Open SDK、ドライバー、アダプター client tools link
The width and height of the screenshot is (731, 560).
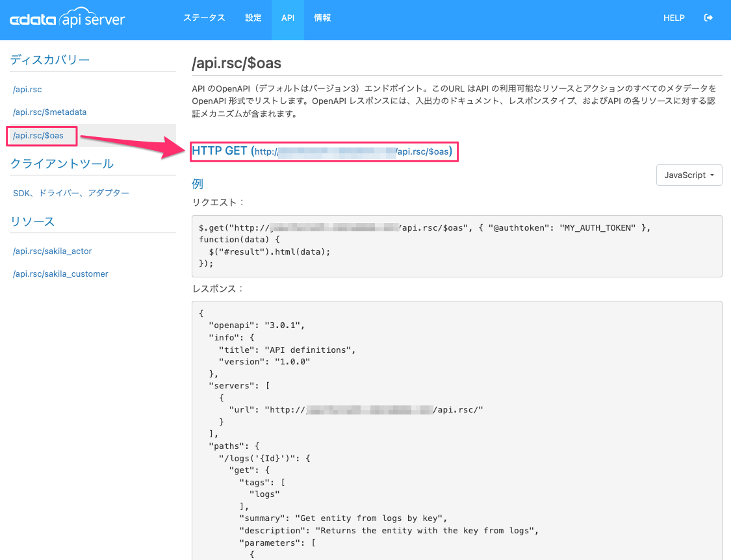click(x=71, y=193)
